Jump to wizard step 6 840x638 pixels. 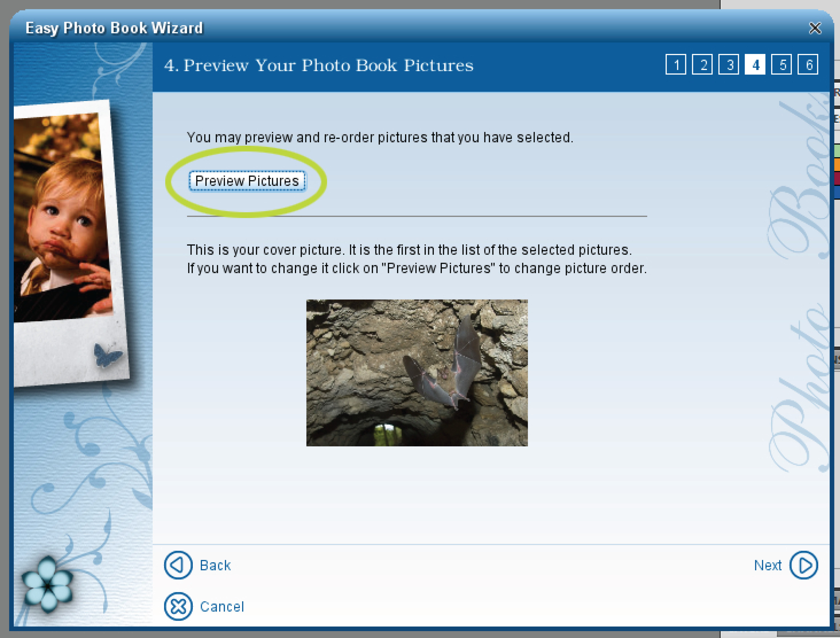[x=808, y=64]
